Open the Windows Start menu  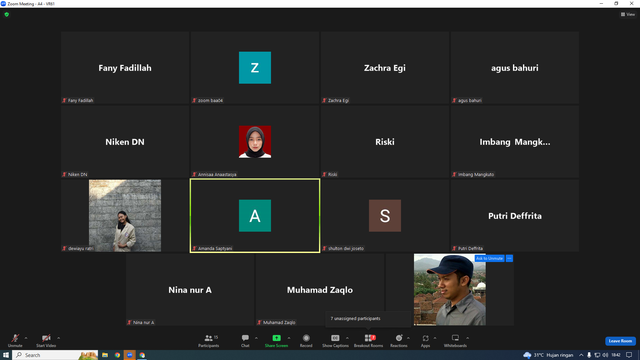tap(6, 355)
